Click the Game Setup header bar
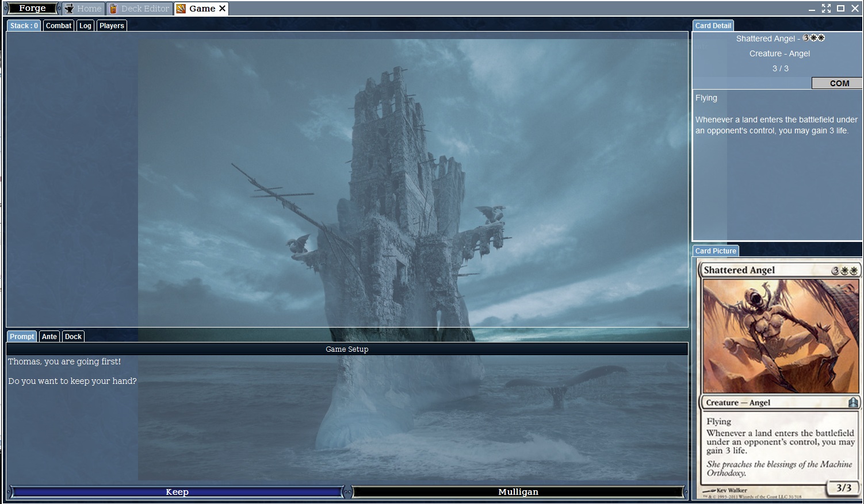Image resolution: width=864 pixels, height=504 pixels. (347, 349)
